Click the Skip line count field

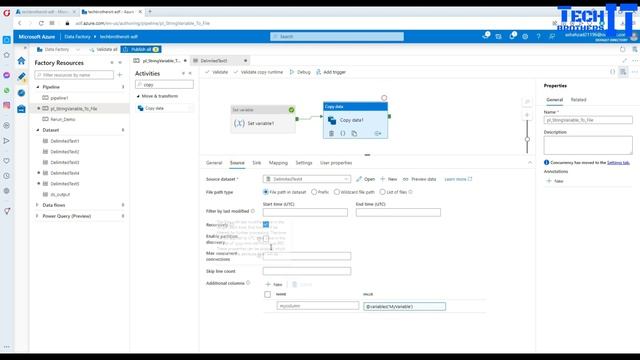(307, 271)
